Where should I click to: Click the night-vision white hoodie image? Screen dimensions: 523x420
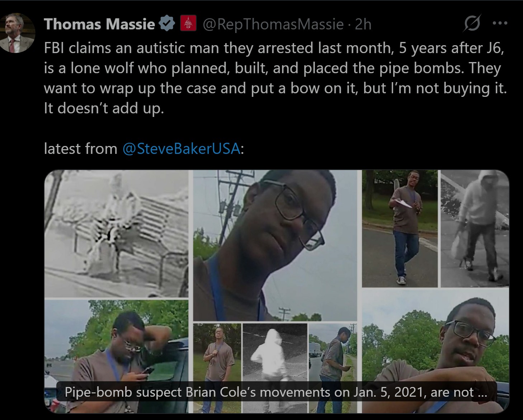click(275, 368)
